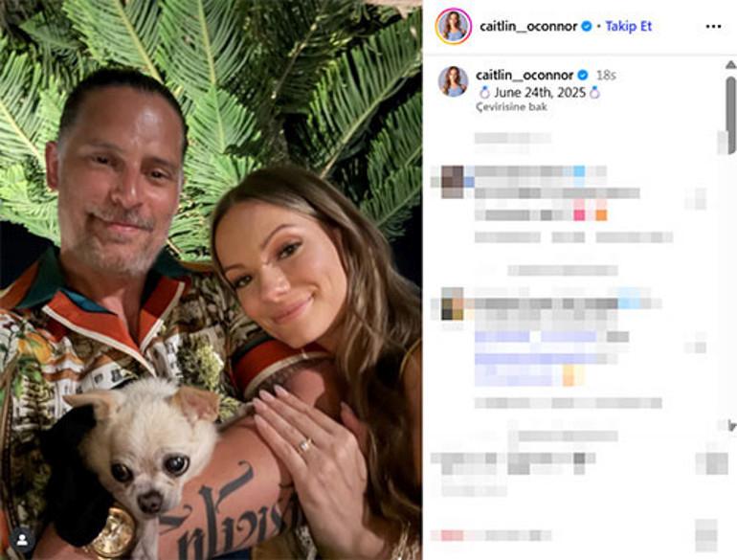
Task: Click the 18s post timestamp
Action: [606, 76]
